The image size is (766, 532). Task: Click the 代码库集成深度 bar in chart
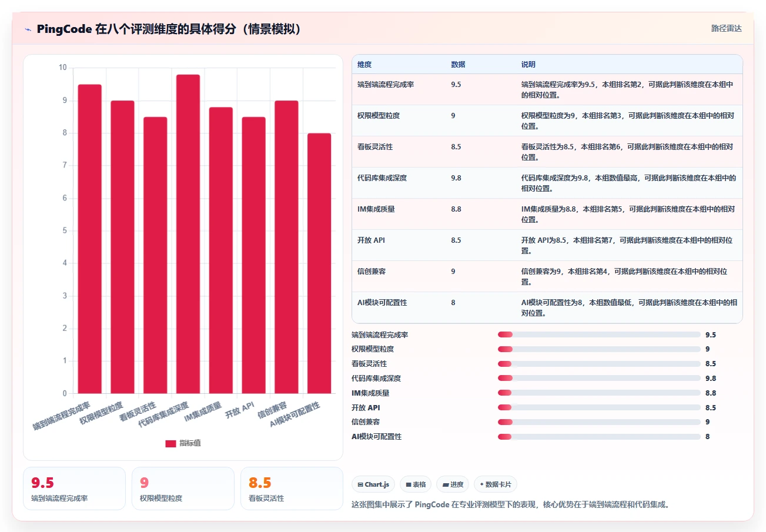pyautogui.click(x=188, y=234)
